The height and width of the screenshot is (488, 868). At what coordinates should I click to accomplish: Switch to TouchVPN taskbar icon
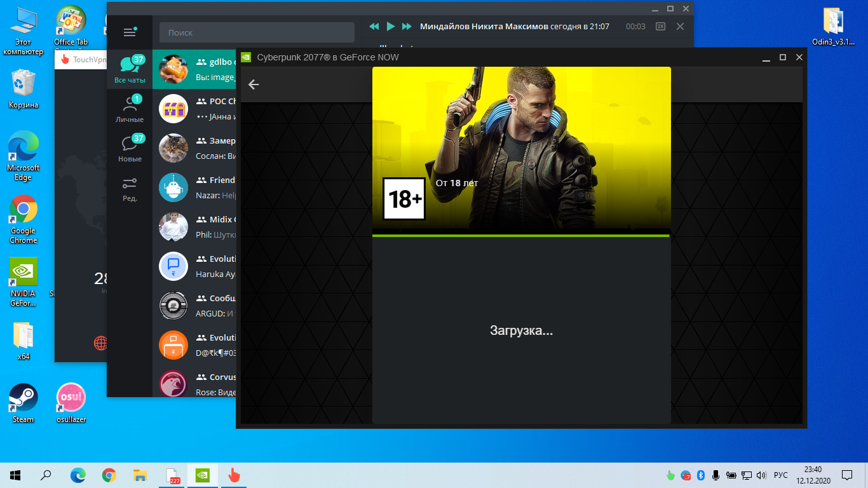tap(234, 475)
